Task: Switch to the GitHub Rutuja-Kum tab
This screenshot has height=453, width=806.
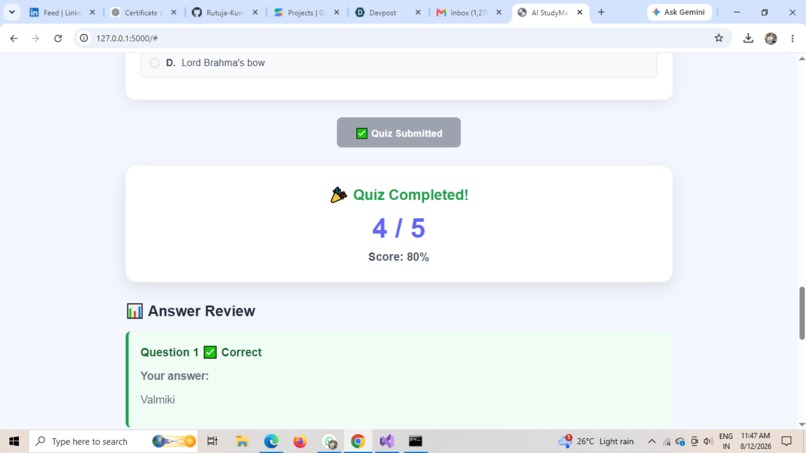Action: tap(225, 12)
